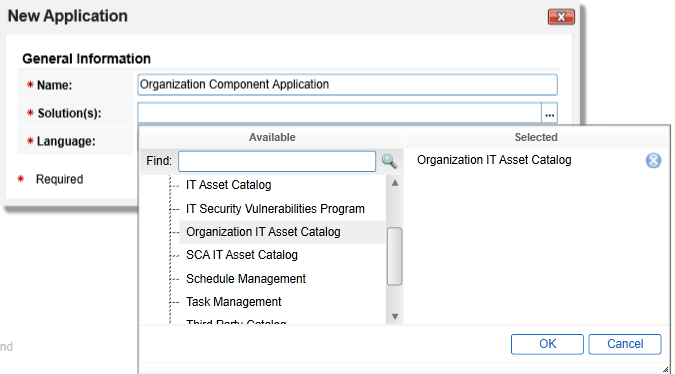Close the New Application dialog
675x374 pixels.
pos(561,17)
